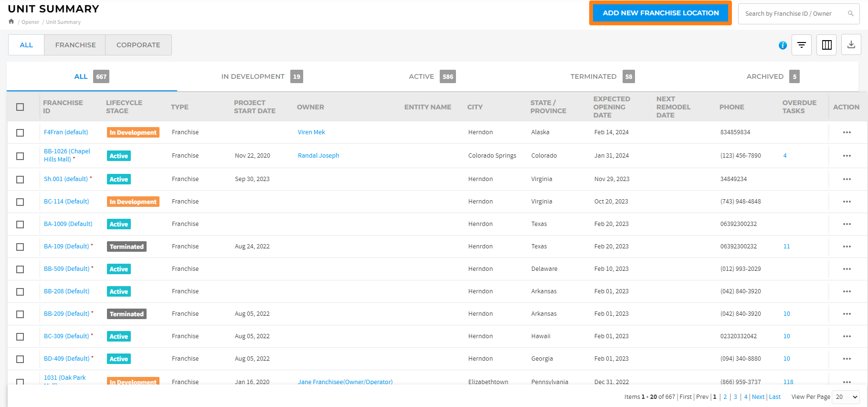
Task: Open action menu for BA-109 (Default) row
Action: [847, 246]
